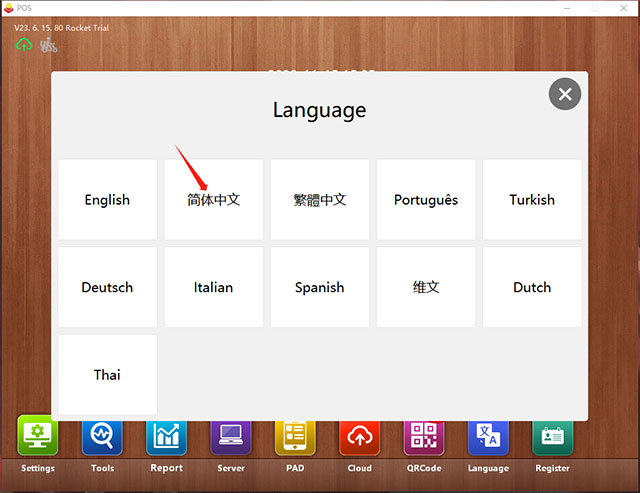Open the QRCode icon

(x=424, y=437)
